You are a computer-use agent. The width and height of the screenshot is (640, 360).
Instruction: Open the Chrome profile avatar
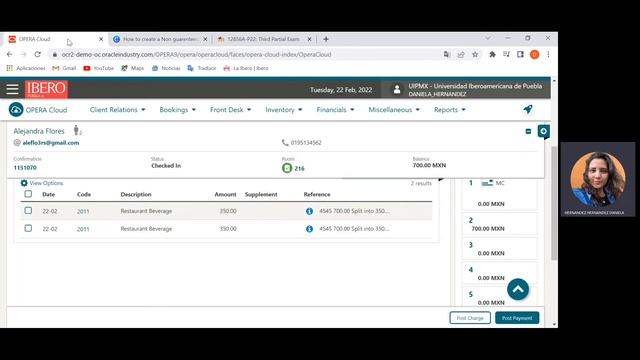(x=534, y=54)
